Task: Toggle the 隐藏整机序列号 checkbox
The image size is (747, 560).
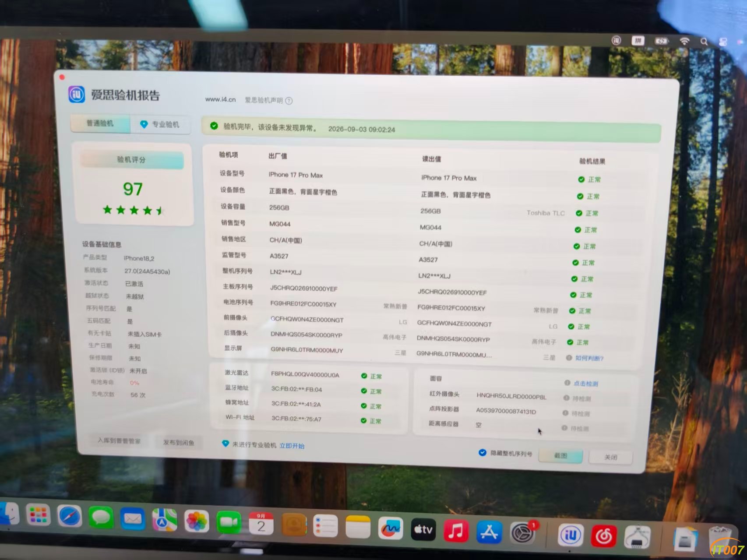Action: click(x=482, y=452)
